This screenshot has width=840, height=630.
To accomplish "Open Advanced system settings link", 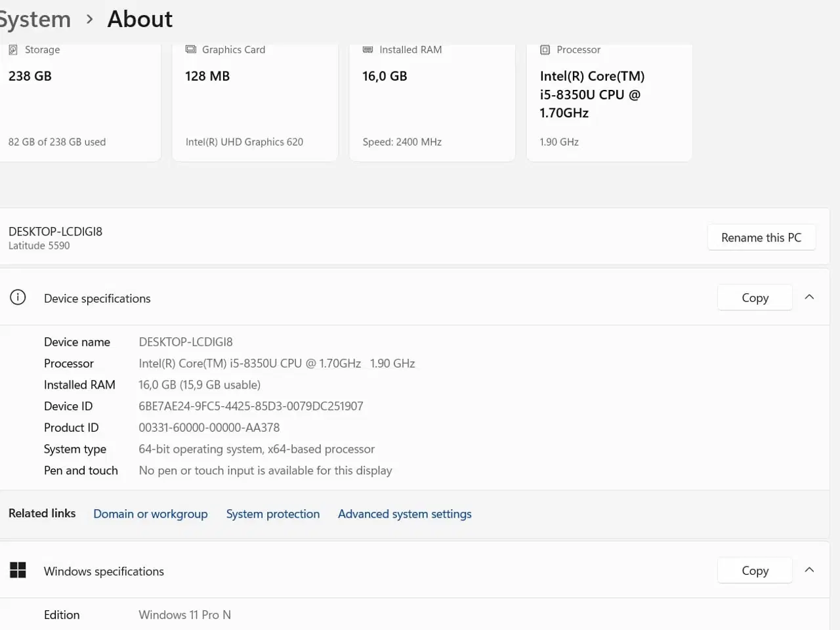I will tap(404, 514).
